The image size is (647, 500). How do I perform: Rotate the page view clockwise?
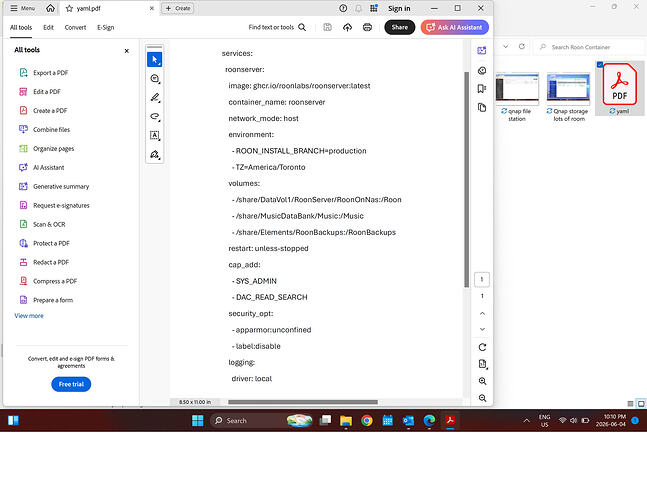point(482,347)
